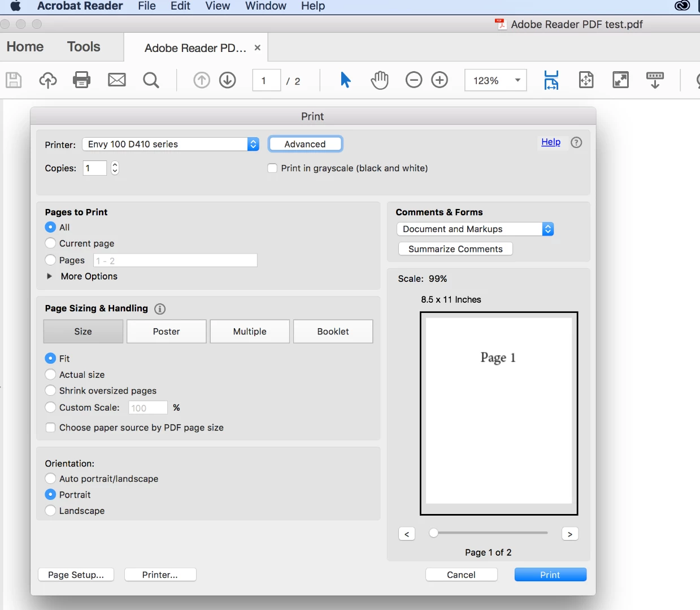Viewport: 700px width, 610px height.
Task: Choose the Size sizing button
Action: tap(83, 332)
